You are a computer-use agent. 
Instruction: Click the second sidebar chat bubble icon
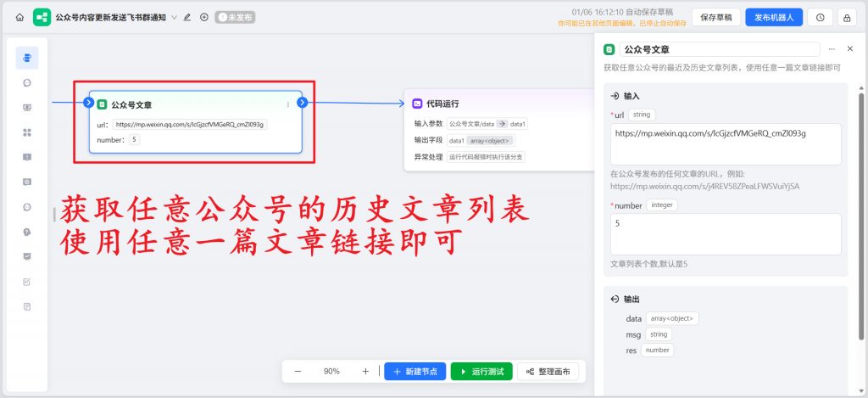tap(27, 83)
